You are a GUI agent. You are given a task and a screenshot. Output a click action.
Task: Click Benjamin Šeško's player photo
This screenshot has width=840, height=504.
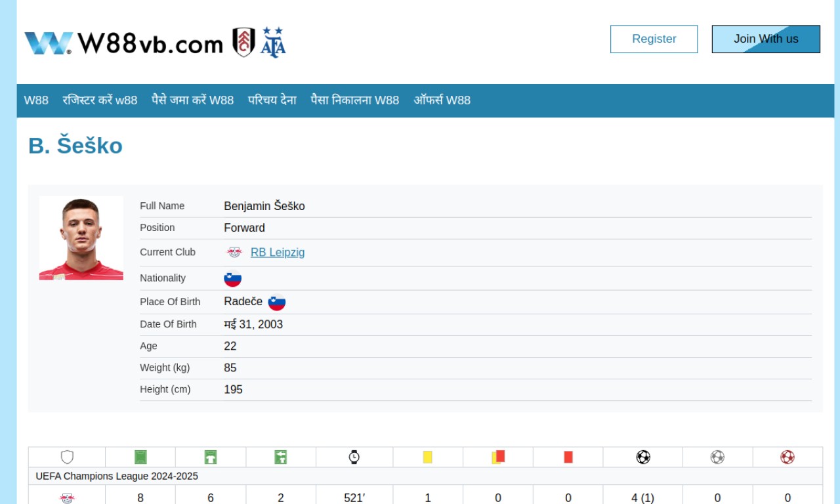click(81, 238)
